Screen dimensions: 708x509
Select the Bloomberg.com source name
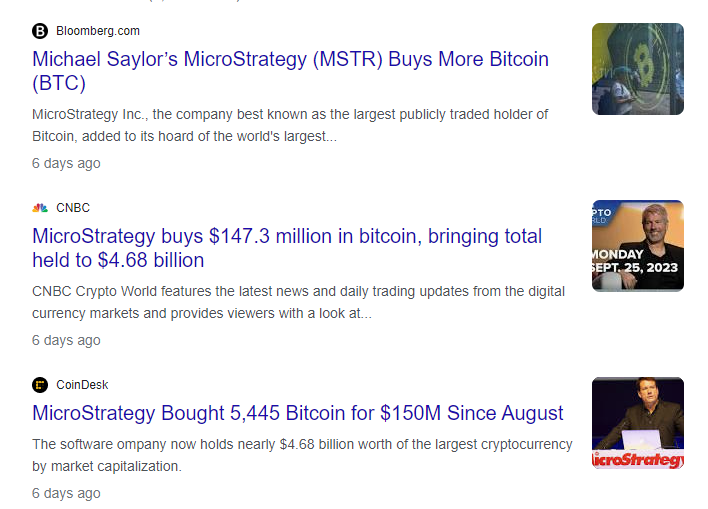point(98,31)
